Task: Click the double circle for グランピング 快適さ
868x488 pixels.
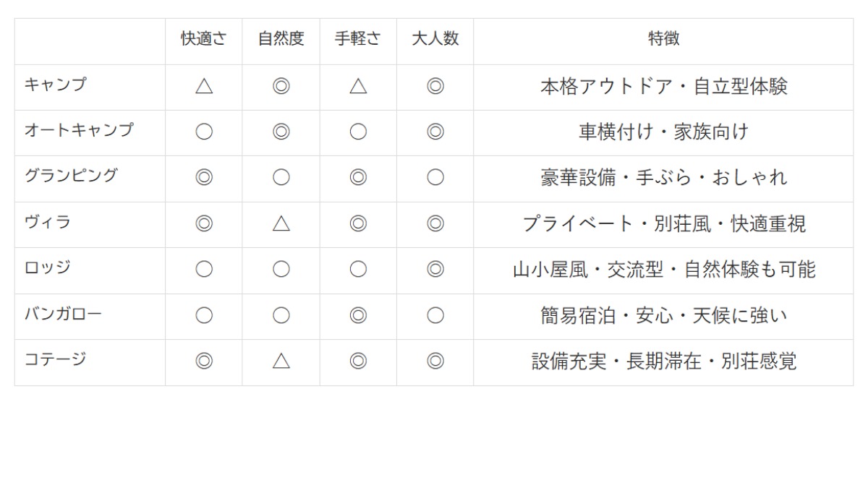Action: point(204,178)
